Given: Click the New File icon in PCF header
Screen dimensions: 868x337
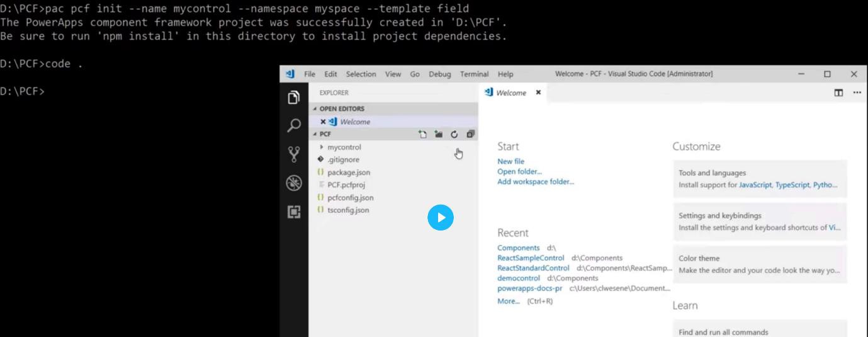Looking at the screenshot, I should 423,134.
